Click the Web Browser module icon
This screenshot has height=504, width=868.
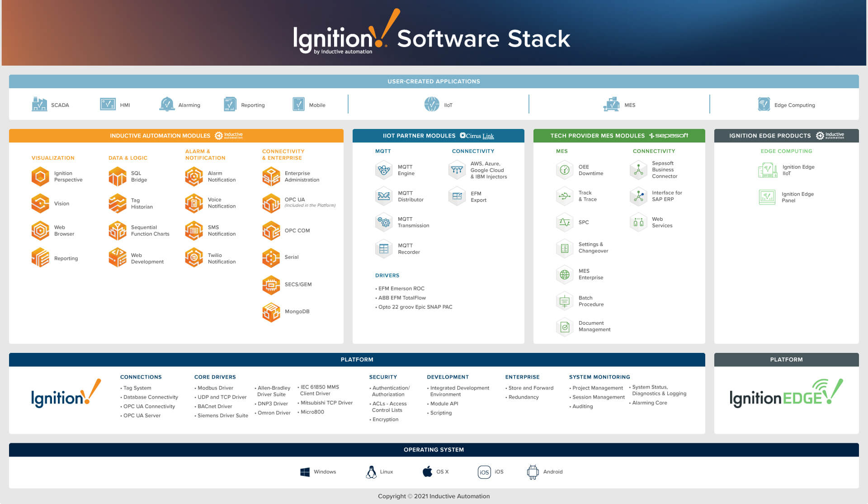click(40, 230)
